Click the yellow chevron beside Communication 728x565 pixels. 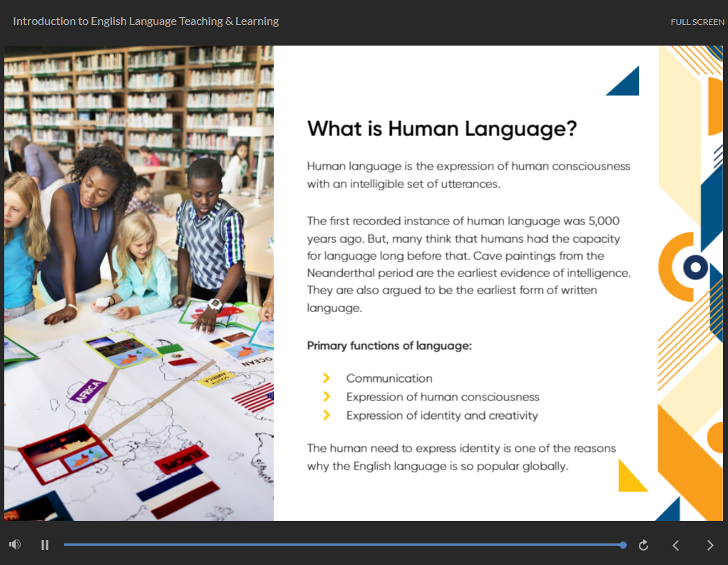click(x=327, y=378)
